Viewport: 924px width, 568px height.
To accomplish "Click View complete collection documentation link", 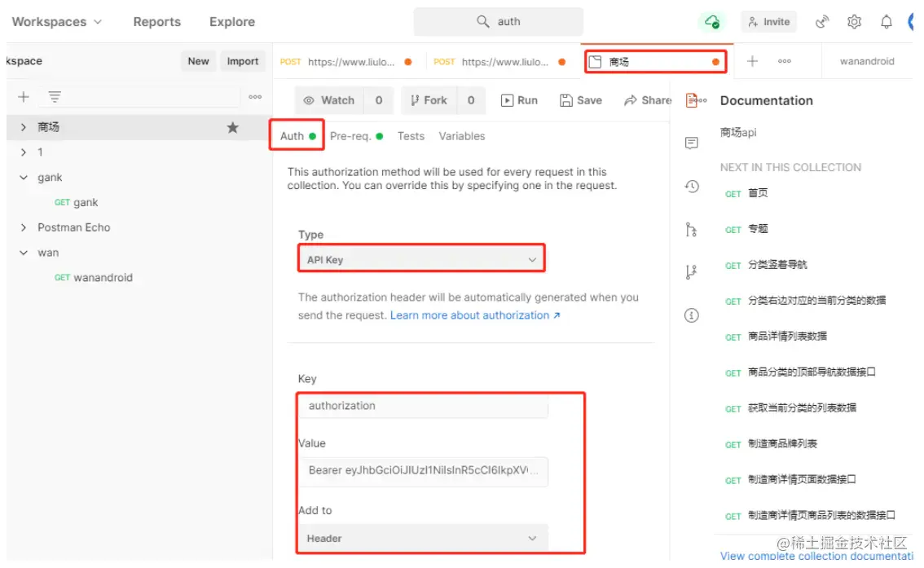I will [816, 557].
